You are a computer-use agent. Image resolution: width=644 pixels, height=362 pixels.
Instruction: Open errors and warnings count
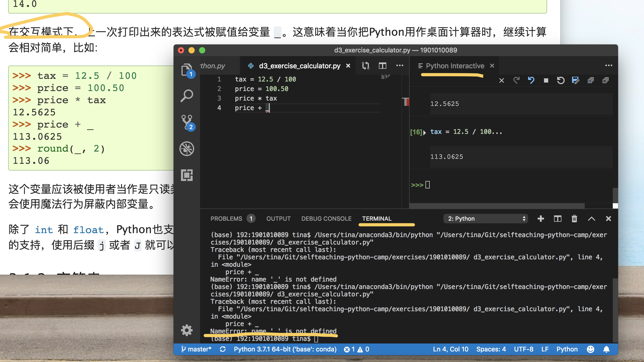[357, 349]
